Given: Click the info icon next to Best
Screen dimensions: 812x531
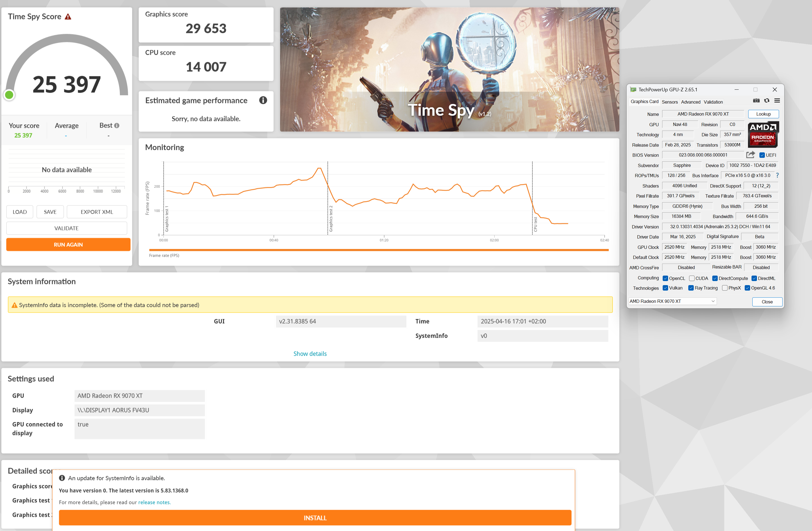Looking at the screenshot, I should click(117, 126).
